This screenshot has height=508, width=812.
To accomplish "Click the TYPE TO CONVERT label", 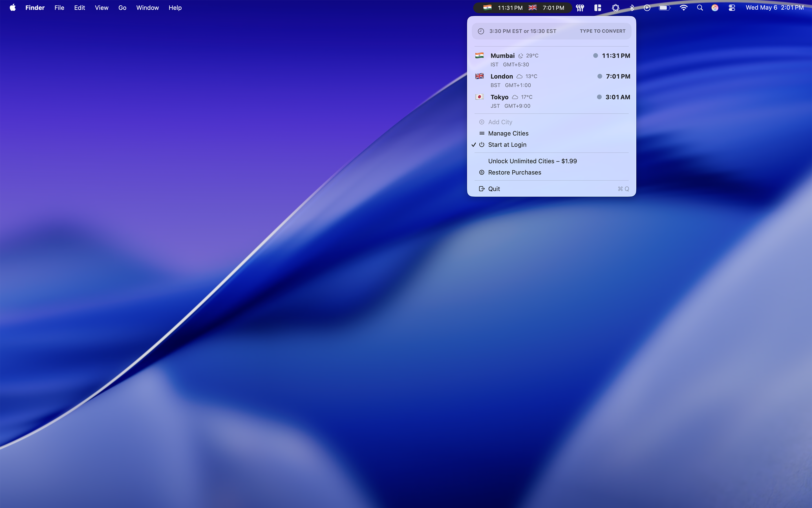I will pos(602,31).
